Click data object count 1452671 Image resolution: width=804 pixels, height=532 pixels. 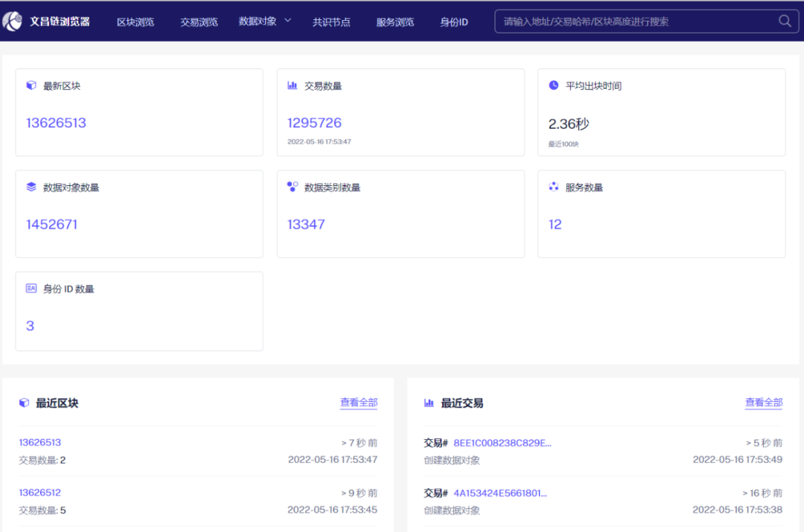(52, 225)
